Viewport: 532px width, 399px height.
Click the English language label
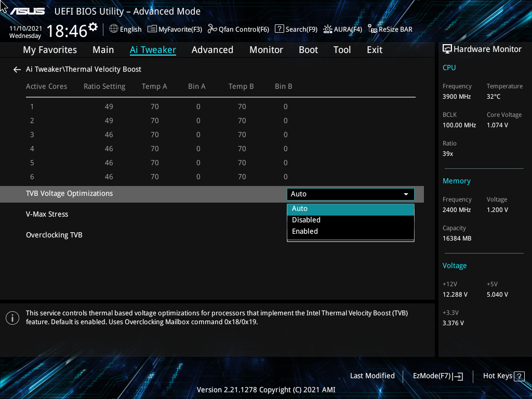tap(130, 30)
